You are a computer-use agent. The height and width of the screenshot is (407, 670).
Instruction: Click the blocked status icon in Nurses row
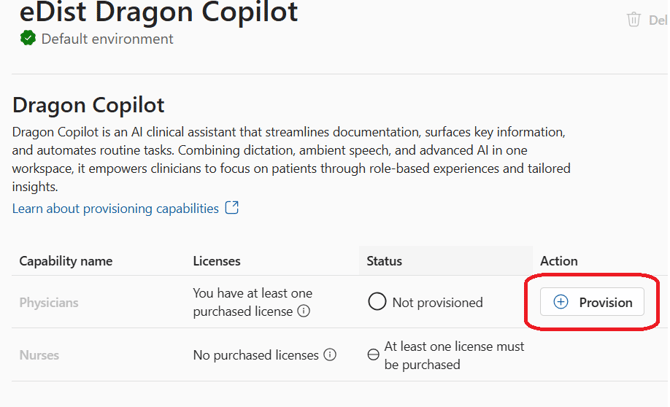[373, 355]
